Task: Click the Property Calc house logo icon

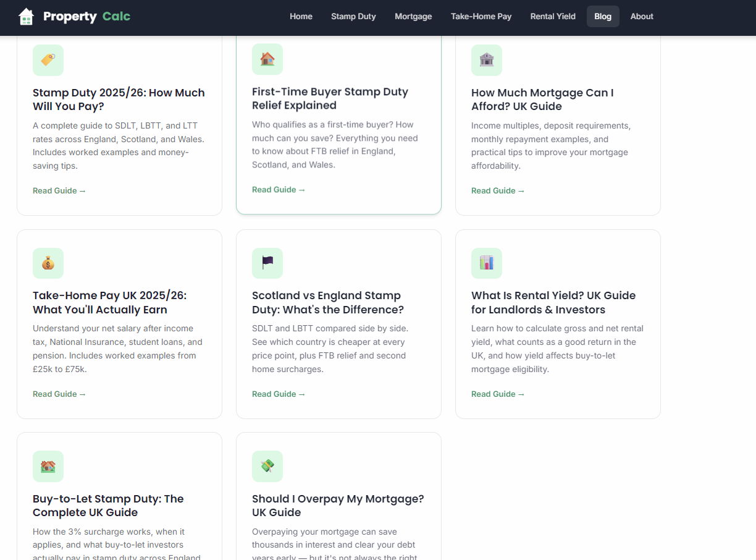Action: pyautogui.click(x=26, y=17)
